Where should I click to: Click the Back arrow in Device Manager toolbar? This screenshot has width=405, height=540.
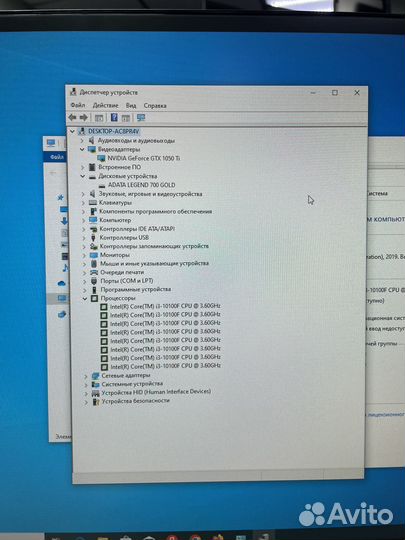coord(72,117)
